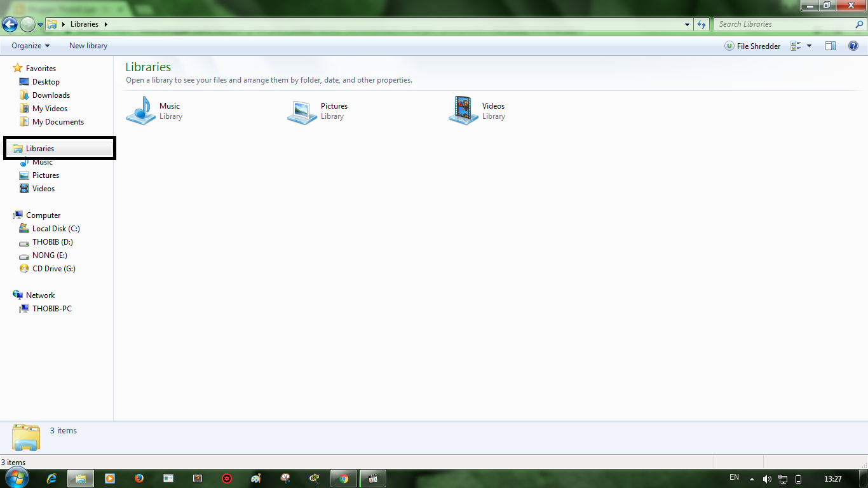868x488 pixels.
Task: Toggle the preview pane
Action: (x=830, y=45)
